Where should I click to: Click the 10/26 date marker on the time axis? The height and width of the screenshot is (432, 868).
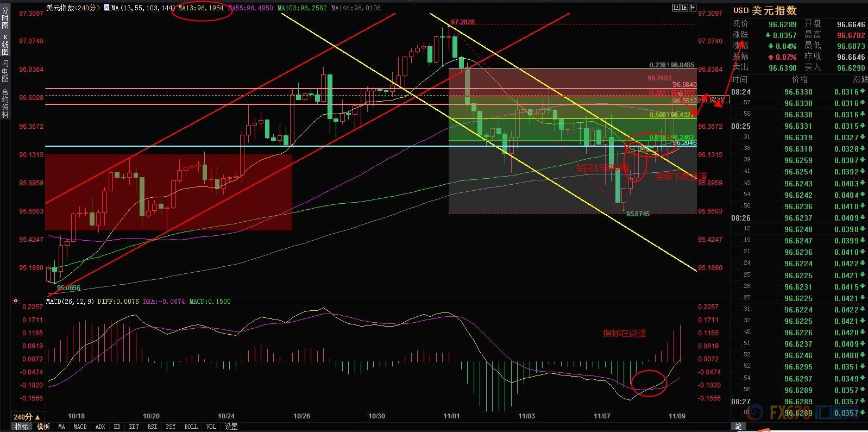[301, 416]
